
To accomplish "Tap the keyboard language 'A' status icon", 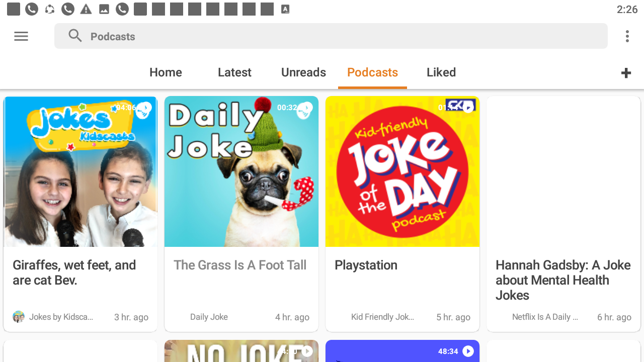I will tap(285, 9).
